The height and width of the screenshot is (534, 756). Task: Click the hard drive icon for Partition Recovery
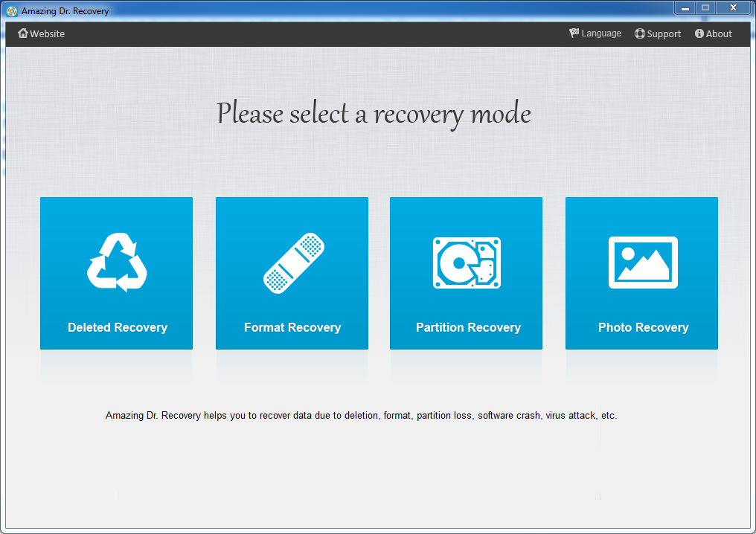click(x=467, y=263)
